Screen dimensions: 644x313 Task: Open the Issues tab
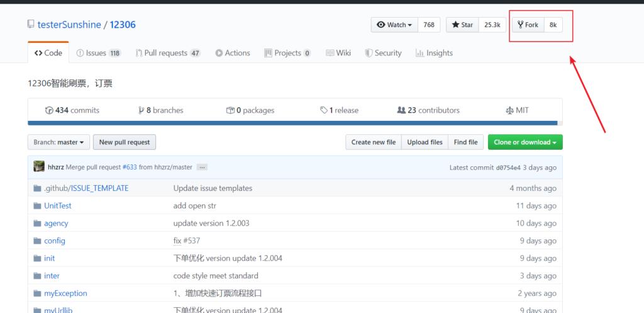[x=98, y=53]
